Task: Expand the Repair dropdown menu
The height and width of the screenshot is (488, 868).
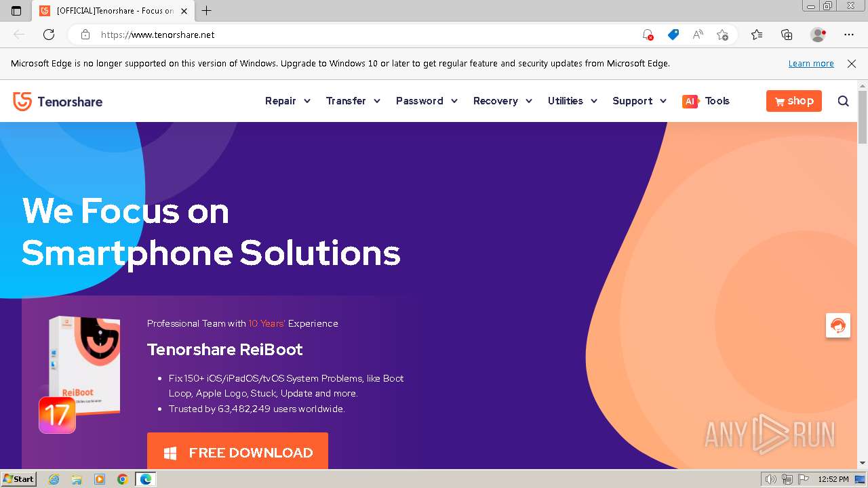Action: point(288,101)
